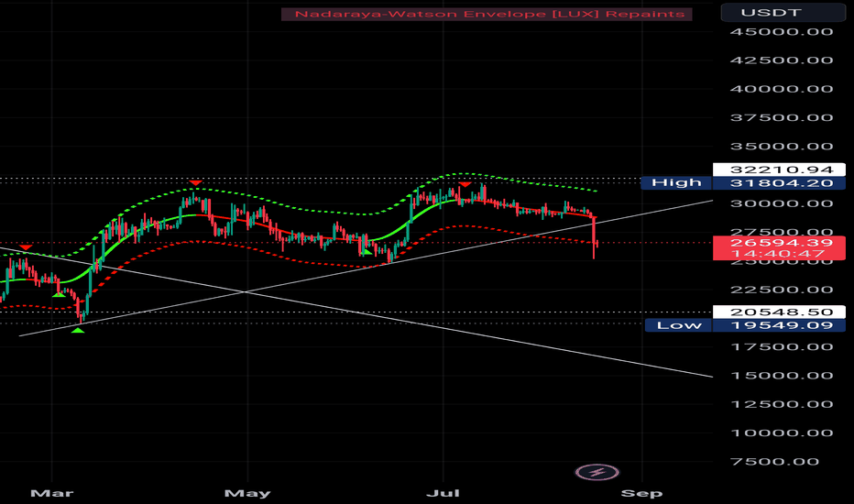This screenshot has height=504, width=854.
Task: Click the 40000.00 price scale label
Action: [781, 89]
